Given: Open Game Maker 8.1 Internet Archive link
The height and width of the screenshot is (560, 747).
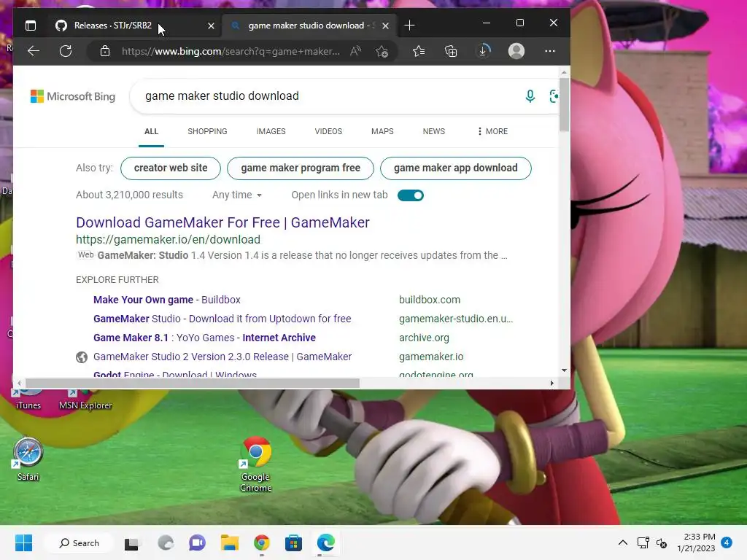Looking at the screenshot, I should [x=204, y=338].
